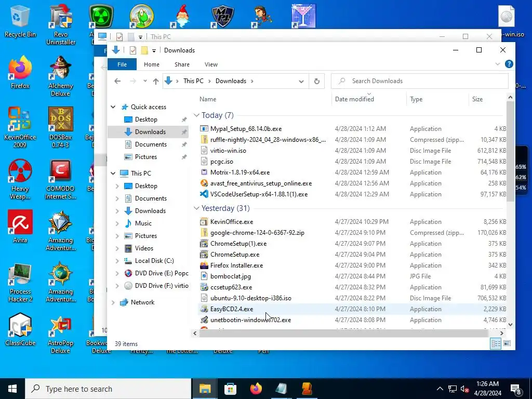Open KevinOffice 2009 shortcut

20,127
